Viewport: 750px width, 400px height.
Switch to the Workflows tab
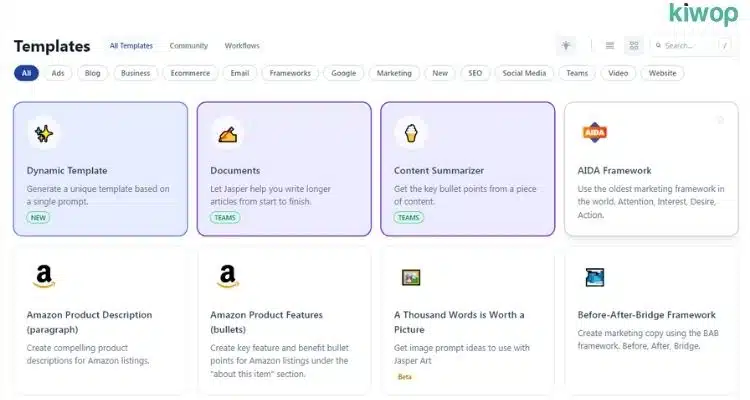click(242, 46)
